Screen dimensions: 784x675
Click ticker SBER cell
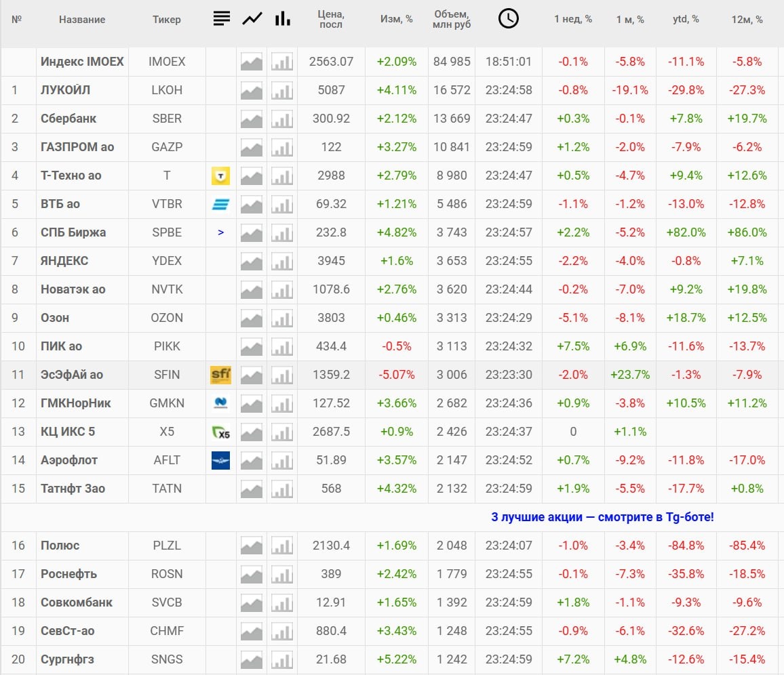(x=167, y=119)
